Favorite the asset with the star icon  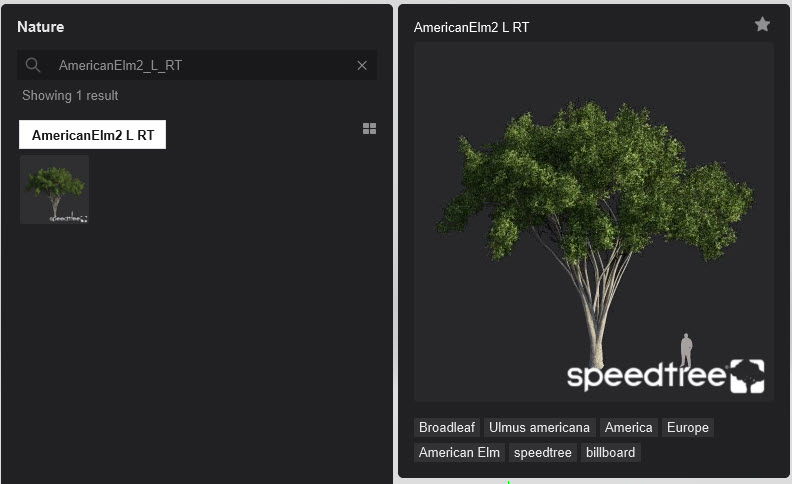[x=762, y=24]
